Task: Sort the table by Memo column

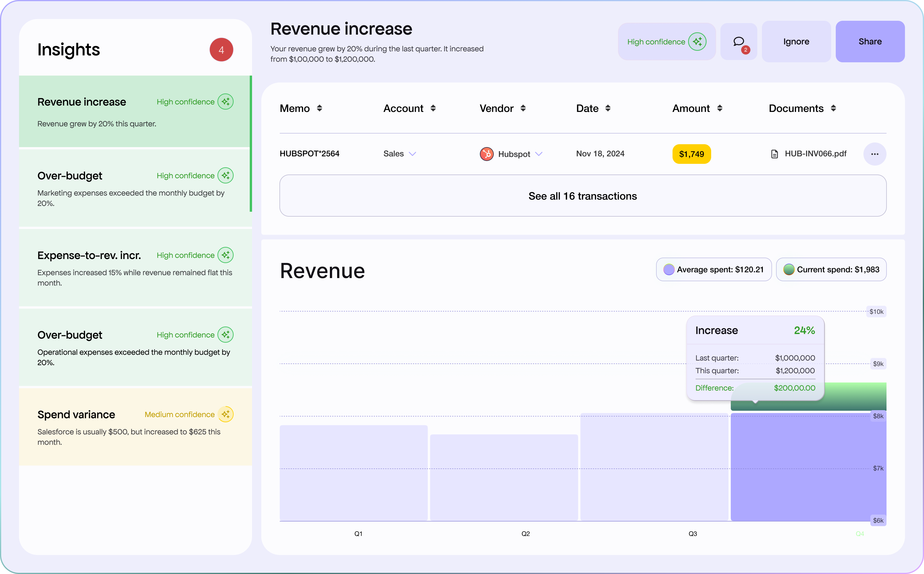Action: tap(320, 108)
